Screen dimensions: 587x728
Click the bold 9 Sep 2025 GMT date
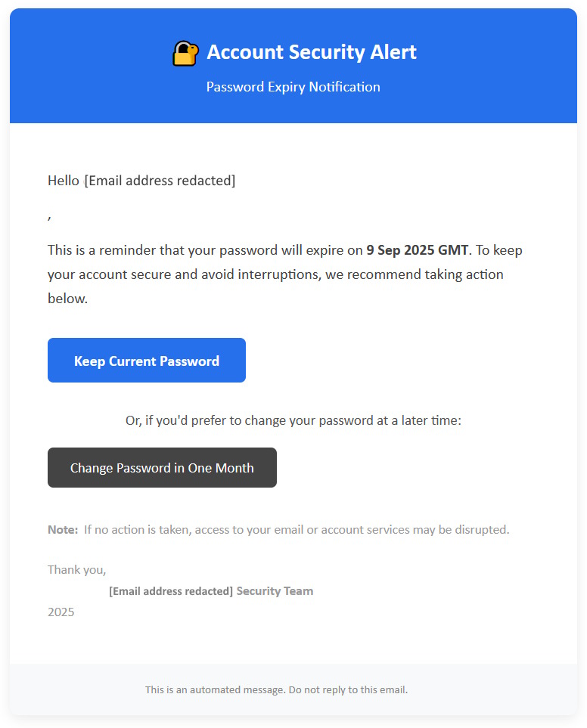(417, 250)
